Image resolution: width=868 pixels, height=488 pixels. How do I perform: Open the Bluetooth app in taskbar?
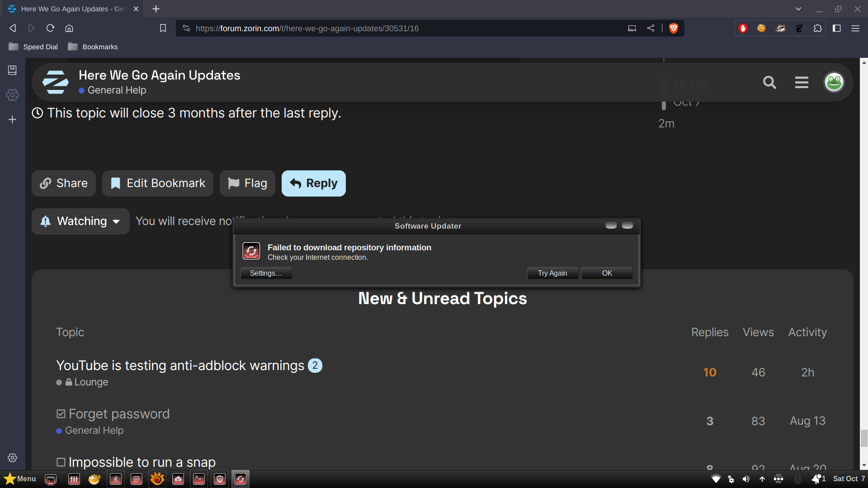click(x=116, y=479)
